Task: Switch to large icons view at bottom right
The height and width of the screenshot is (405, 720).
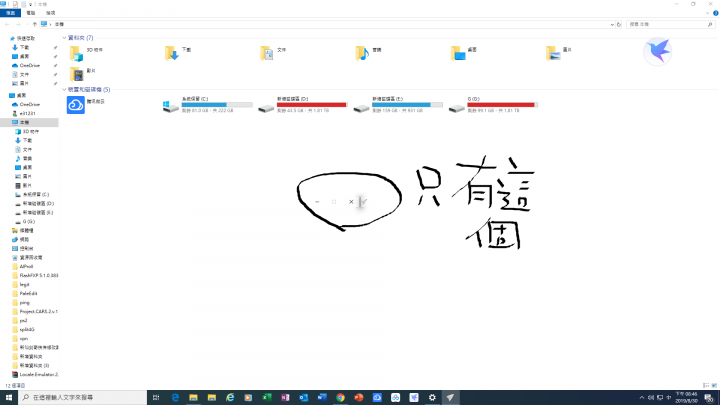Action: (714, 386)
